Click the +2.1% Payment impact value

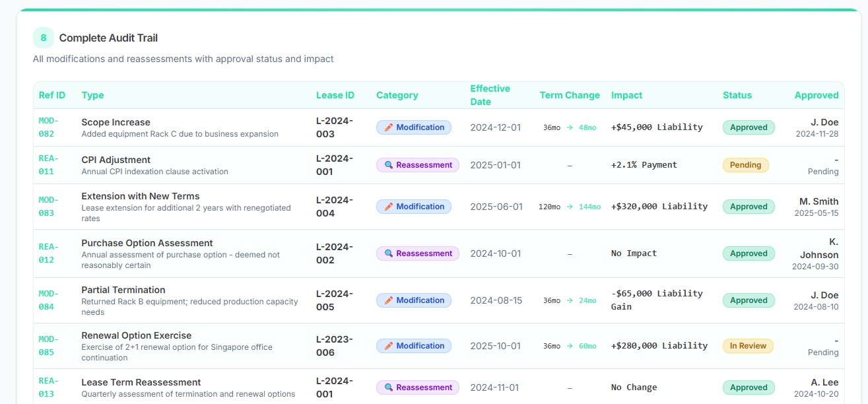pyautogui.click(x=644, y=164)
